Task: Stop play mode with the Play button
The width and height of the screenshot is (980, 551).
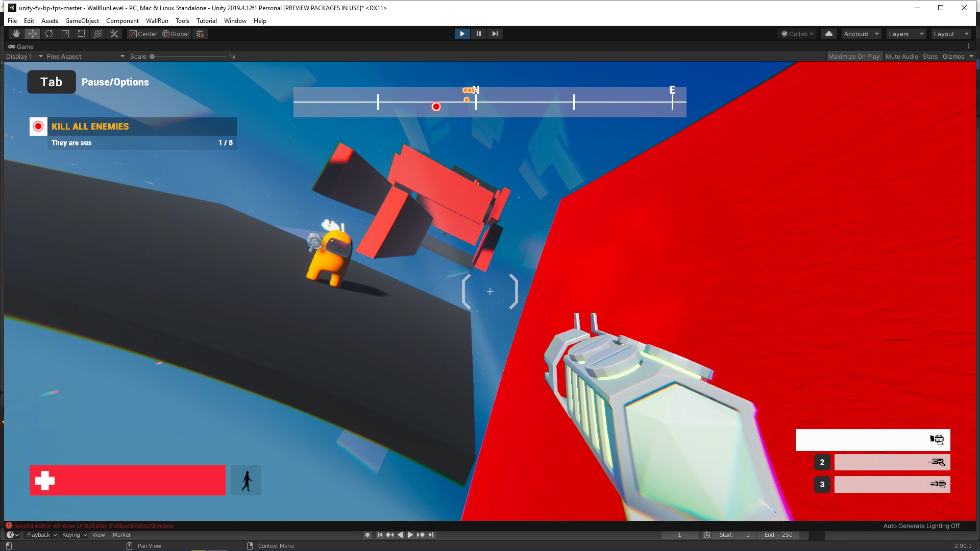Action: pos(462,34)
